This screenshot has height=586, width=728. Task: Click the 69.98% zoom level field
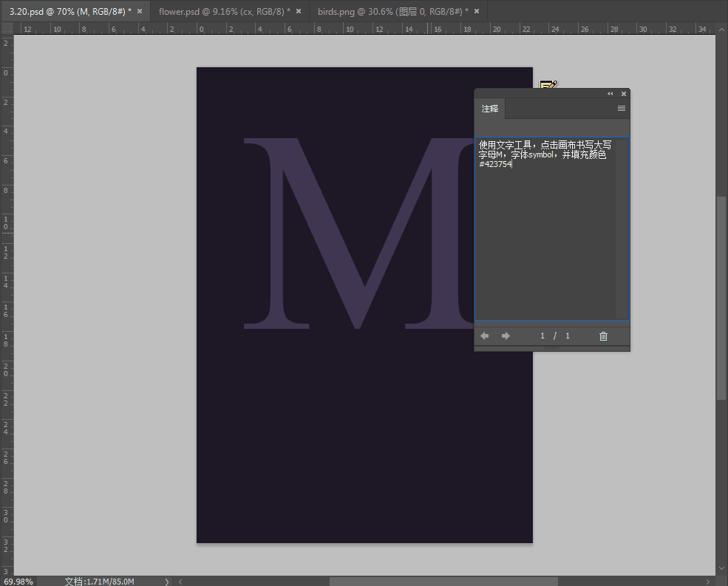tap(18, 582)
